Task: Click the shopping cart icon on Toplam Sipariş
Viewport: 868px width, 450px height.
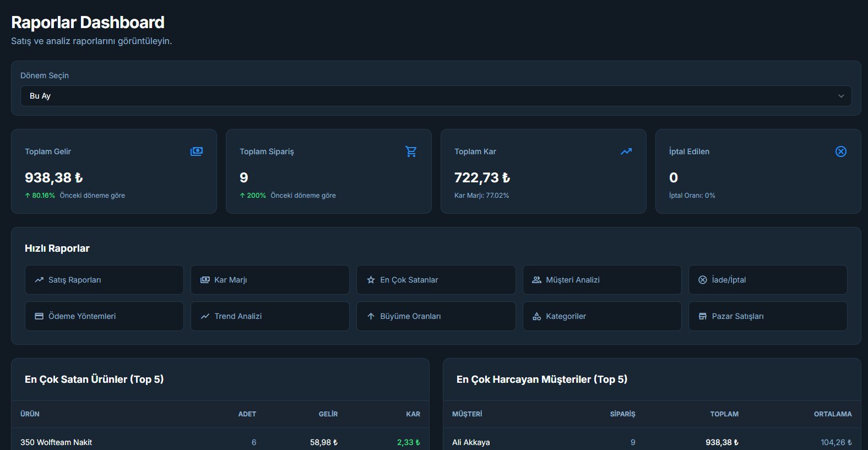Action: tap(411, 151)
